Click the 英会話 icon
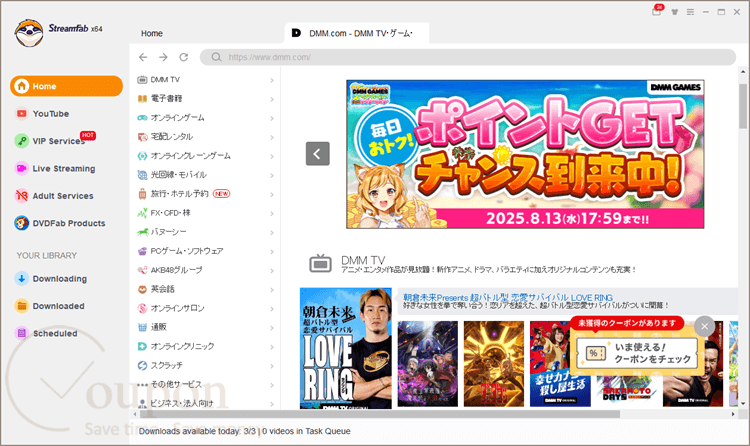The image size is (750, 446). [142, 290]
